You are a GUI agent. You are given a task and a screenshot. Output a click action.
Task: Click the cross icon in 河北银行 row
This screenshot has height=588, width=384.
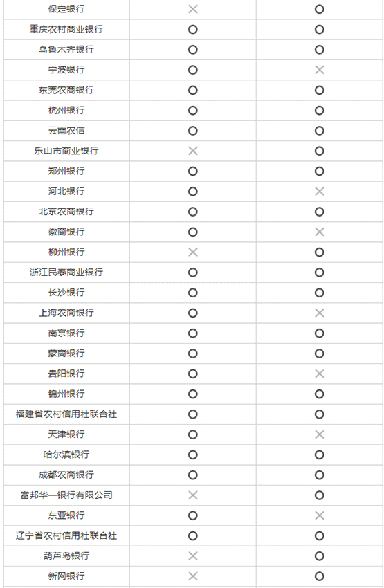pyautogui.click(x=320, y=191)
